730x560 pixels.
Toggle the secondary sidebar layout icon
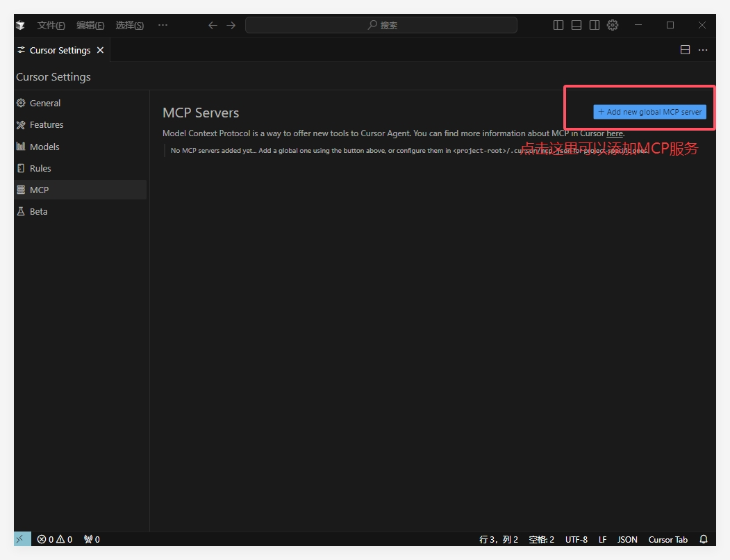tap(594, 25)
